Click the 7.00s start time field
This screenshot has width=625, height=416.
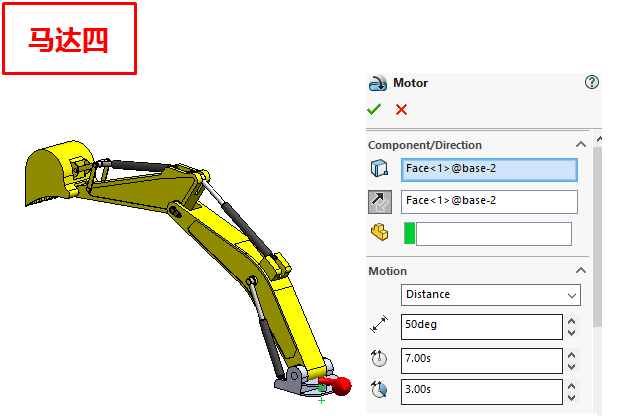coord(482,361)
